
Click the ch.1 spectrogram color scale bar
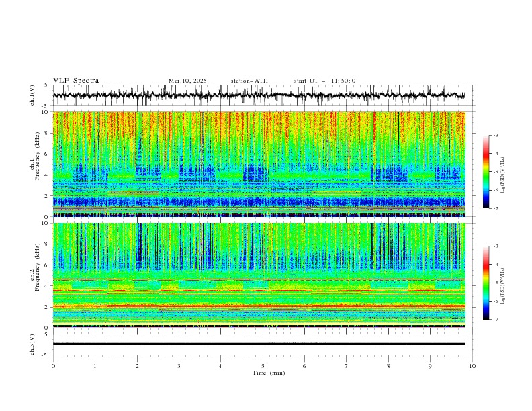486,172
